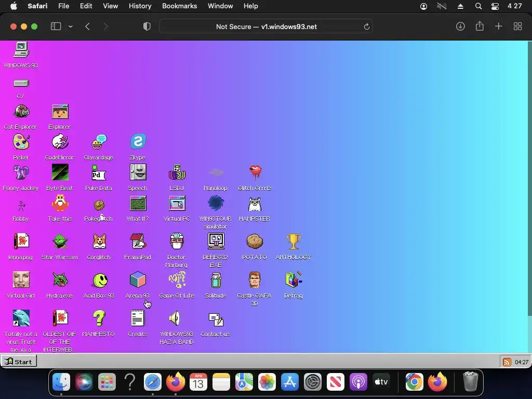Screen dimensions: 532x399
Task: Open Glitch Grrrlz lips icon
Action: click(255, 172)
